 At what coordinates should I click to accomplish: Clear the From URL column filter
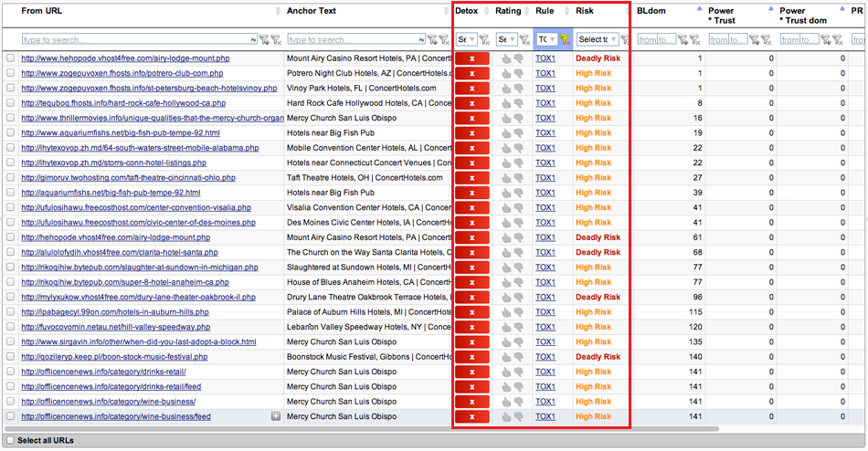276,39
